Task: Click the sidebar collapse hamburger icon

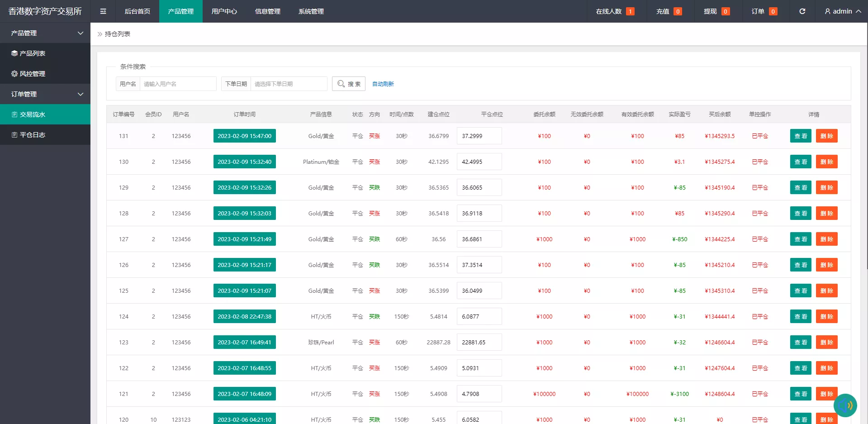Action: pos(103,11)
